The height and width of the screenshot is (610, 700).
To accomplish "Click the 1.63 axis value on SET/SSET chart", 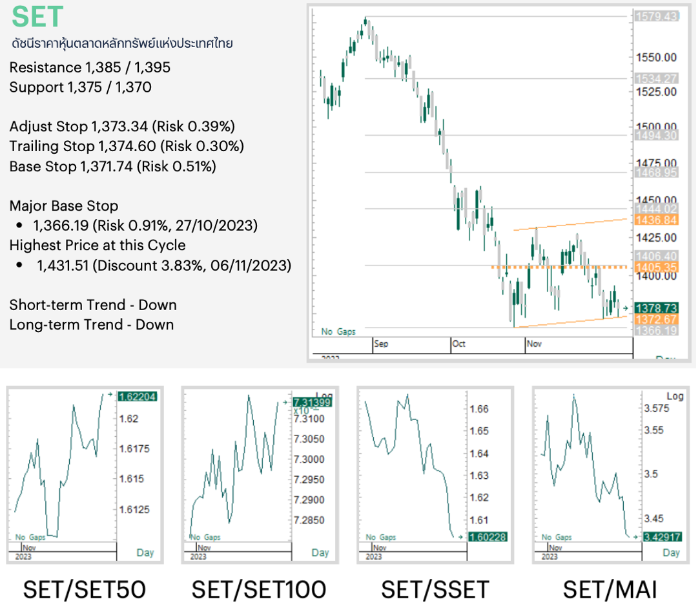I will pyautogui.click(x=479, y=476).
